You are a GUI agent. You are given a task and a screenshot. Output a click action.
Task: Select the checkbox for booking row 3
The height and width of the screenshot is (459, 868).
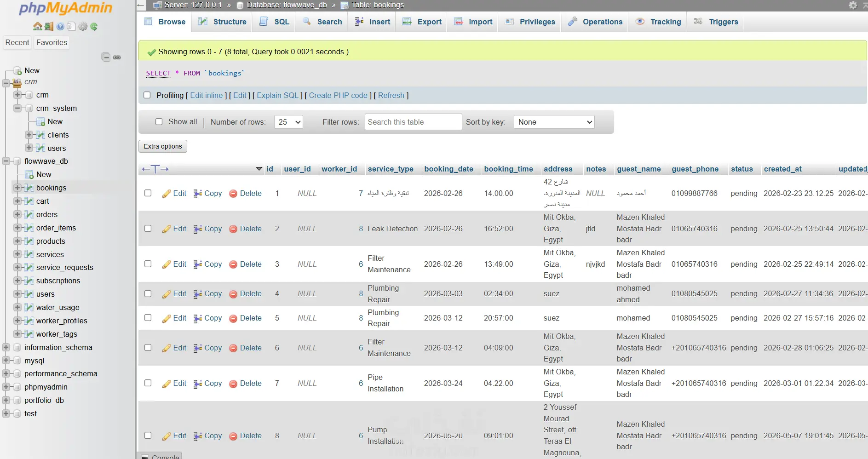(x=148, y=264)
